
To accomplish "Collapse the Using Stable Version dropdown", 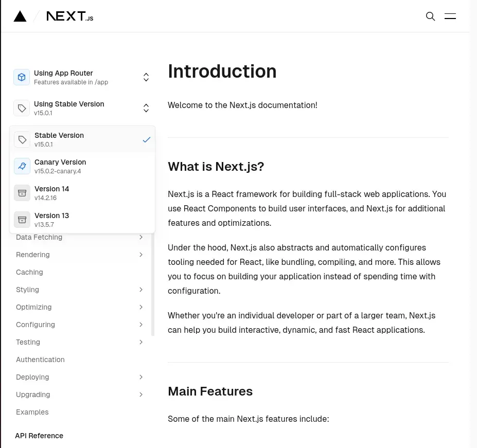I will 146,108.
